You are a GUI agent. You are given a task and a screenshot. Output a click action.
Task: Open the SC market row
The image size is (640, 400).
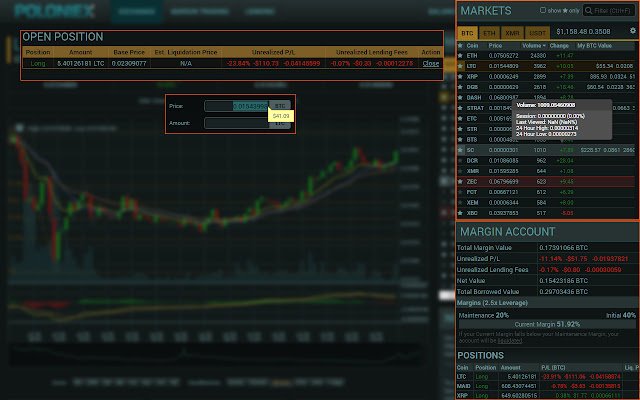(x=548, y=150)
